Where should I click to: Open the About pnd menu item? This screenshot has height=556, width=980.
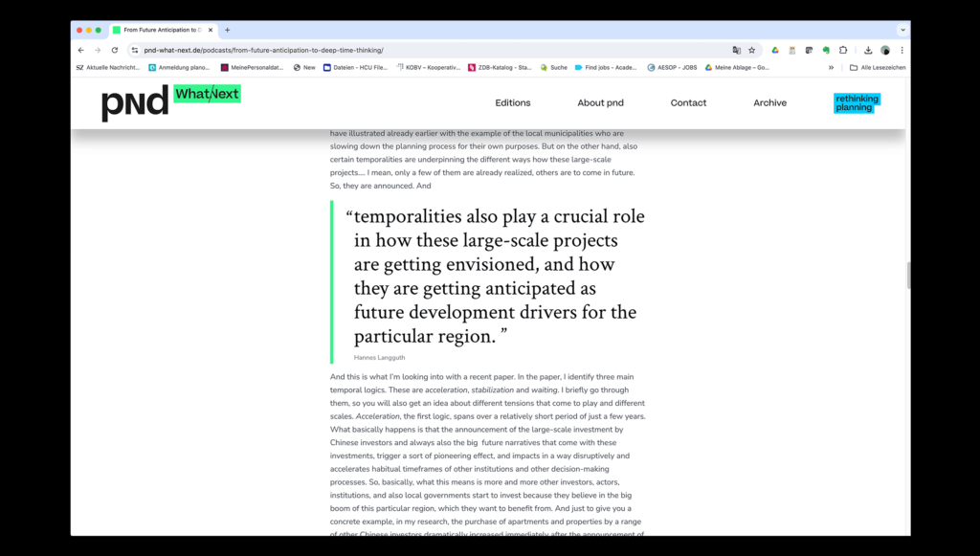coord(600,102)
